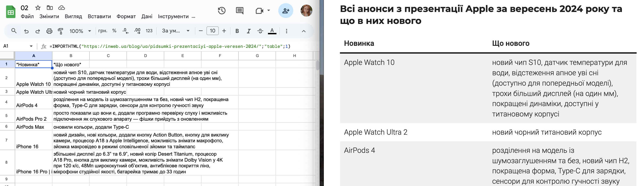Select cell AirPods Pro 2

34,116
